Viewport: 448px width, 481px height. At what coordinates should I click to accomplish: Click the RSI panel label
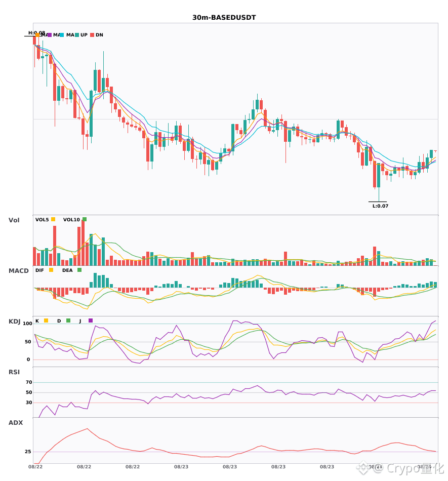pos(14,372)
